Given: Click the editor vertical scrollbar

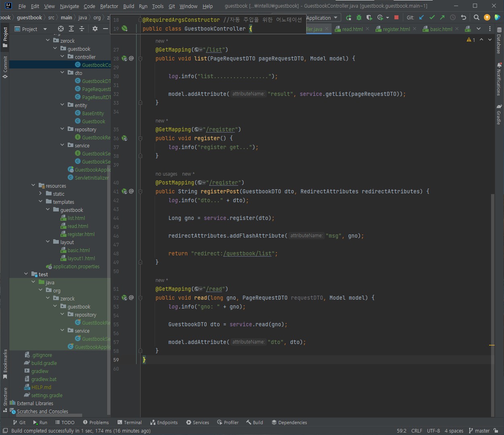Looking at the screenshot, I should coord(492,305).
